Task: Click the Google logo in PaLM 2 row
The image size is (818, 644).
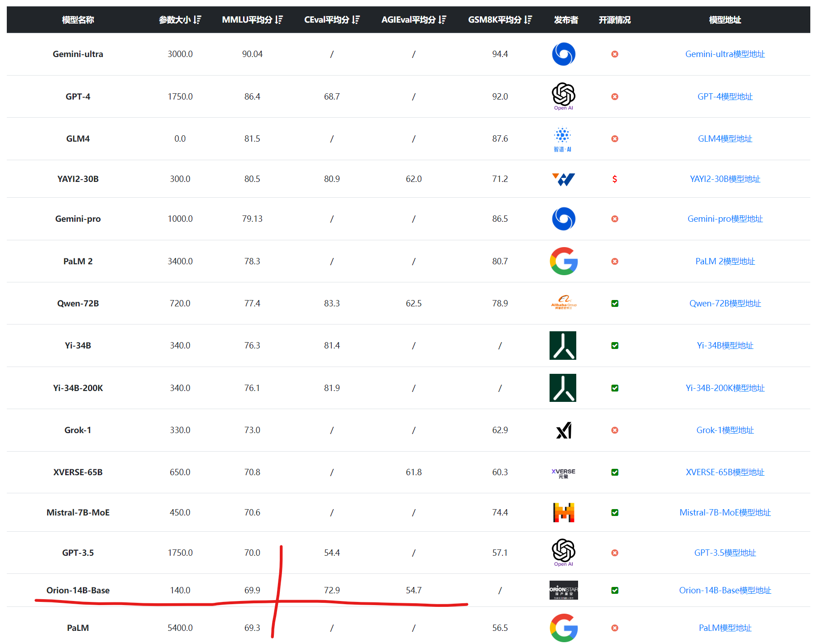Action: pyautogui.click(x=564, y=261)
